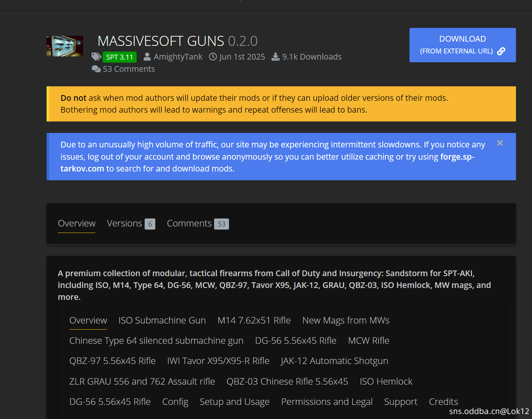Click the download icon by 9.1k Downloads

pos(275,57)
